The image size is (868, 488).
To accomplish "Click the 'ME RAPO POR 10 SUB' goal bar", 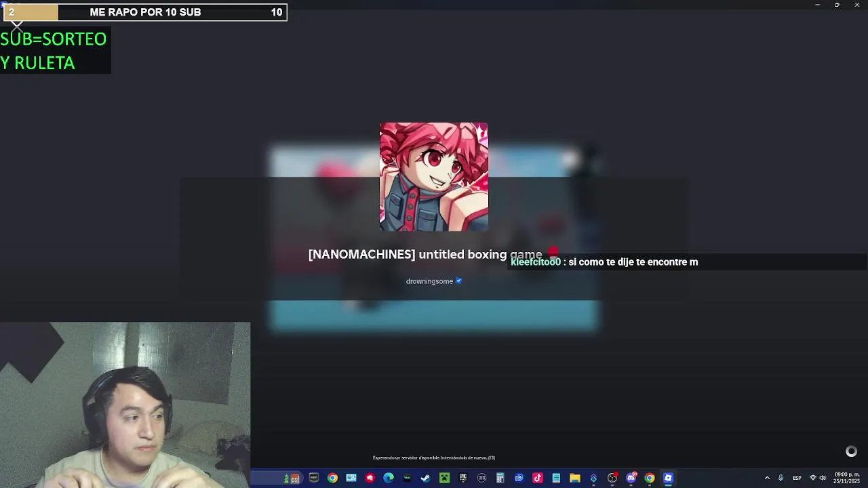I will click(144, 12).
